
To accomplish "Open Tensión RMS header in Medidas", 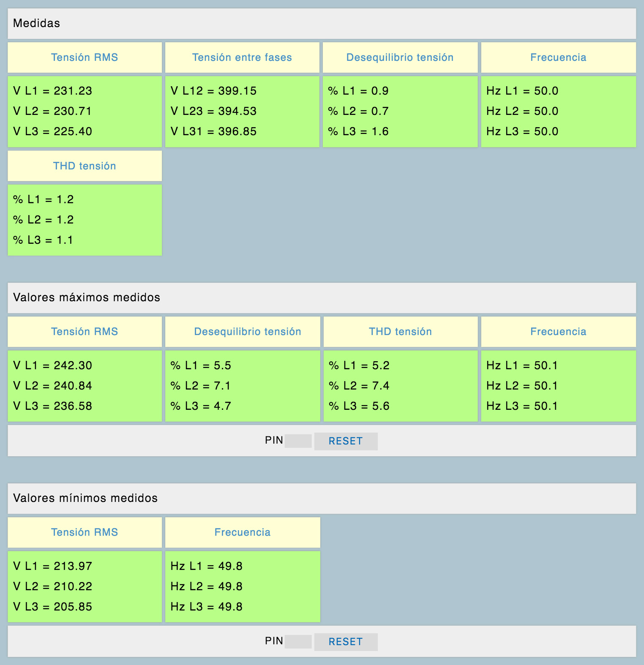I will tap(85, 57).
